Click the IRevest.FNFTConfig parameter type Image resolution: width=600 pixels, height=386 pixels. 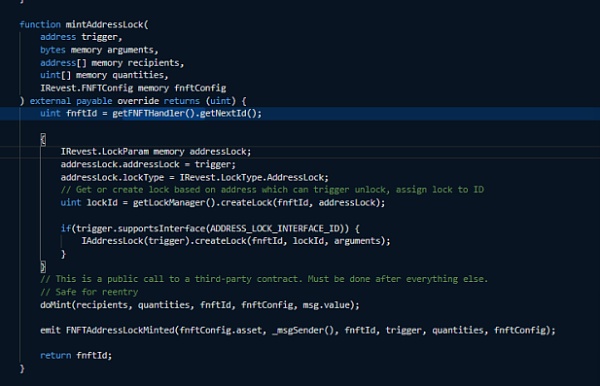tap(86, 88)
